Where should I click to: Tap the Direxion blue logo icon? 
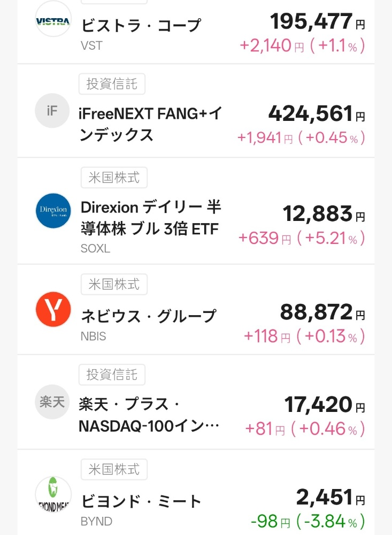point(53,211)
